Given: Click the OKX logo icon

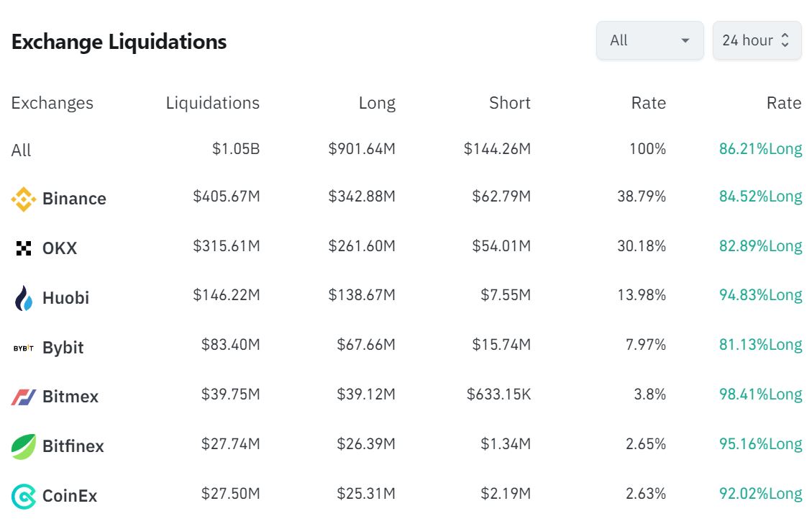Looking at the screenshot, I should tap(24, 248).
